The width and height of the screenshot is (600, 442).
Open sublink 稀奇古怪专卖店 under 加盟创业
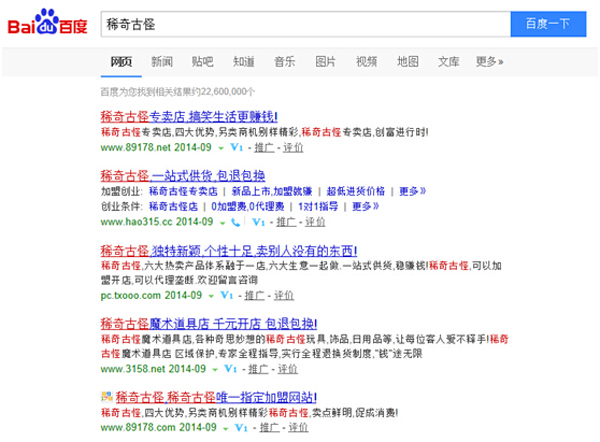pyautogui.click(x=183, y=191)
